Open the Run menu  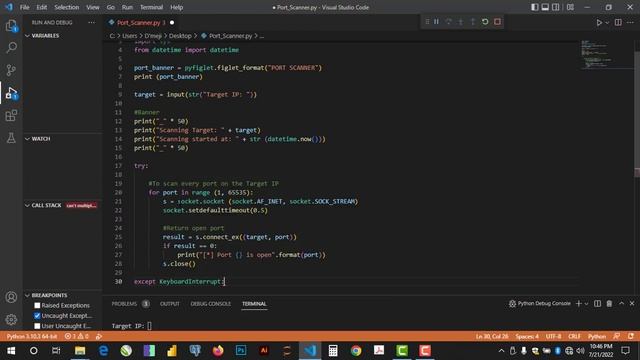[127, 7]
